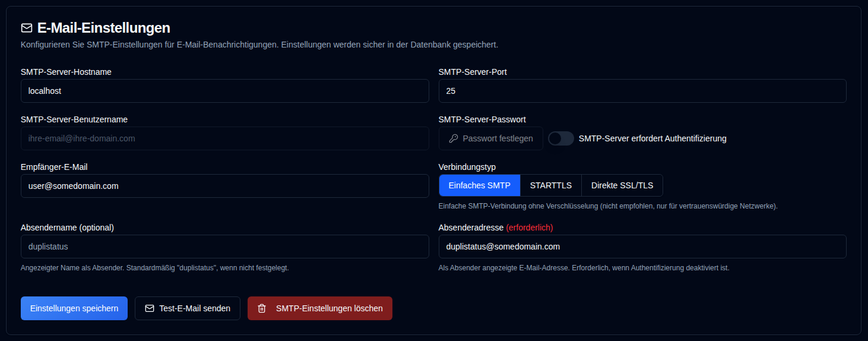The image size is (868, 341).
Task: Click 'Als Absender angezeigte E-Mail-Adresse' helper text
Action: click(x=584, y=268)
